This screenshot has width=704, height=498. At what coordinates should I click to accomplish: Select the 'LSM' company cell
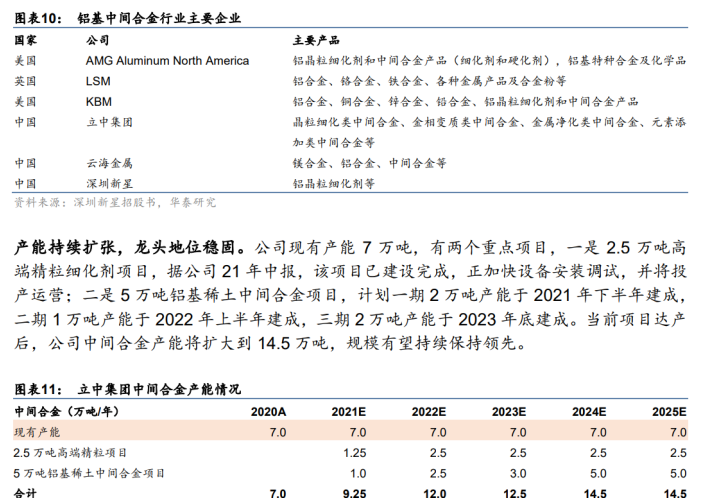pyautogui.click(x=98, y=81)
